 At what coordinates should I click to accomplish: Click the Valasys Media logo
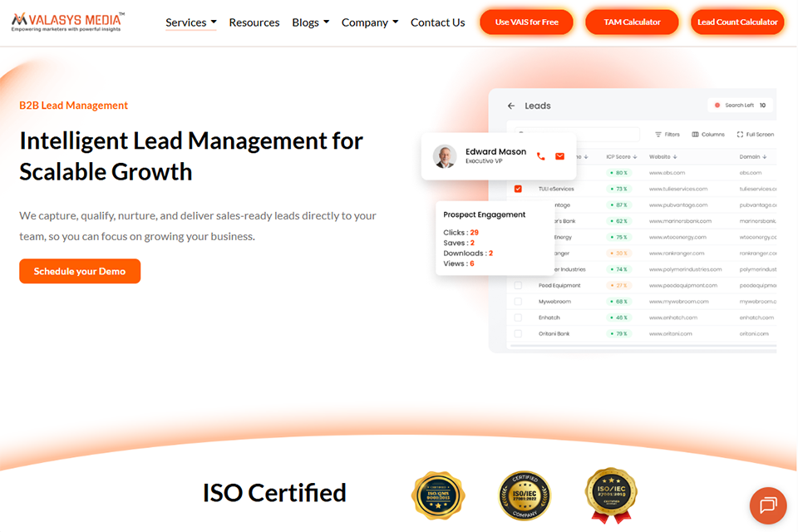(68, 22)
